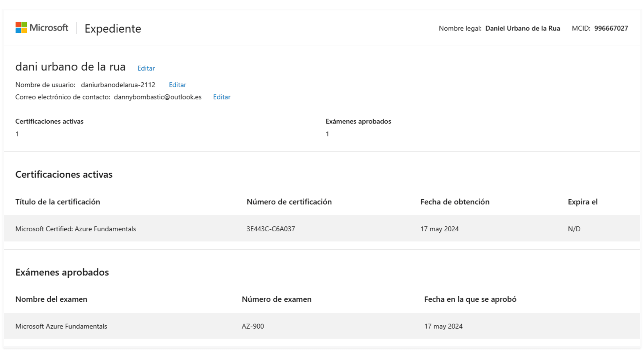644x362 pixels.
Task: Click the profile name dani urbano de la rua
Action: [70, 67]
